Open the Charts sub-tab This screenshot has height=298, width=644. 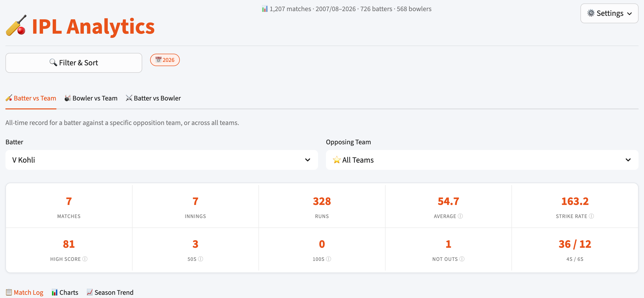pos(65,293)
